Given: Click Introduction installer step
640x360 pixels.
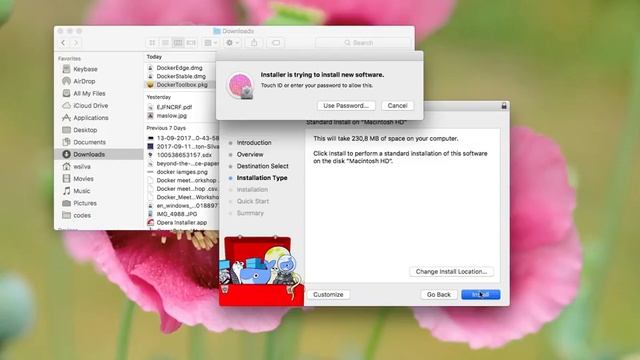Looking at the screenshot, I should point(254,142).
